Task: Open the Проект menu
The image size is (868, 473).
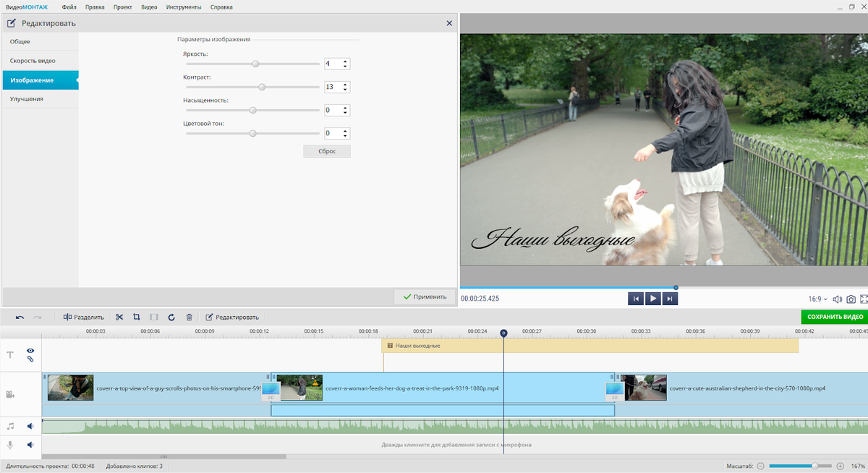Action: pos(123,7)
